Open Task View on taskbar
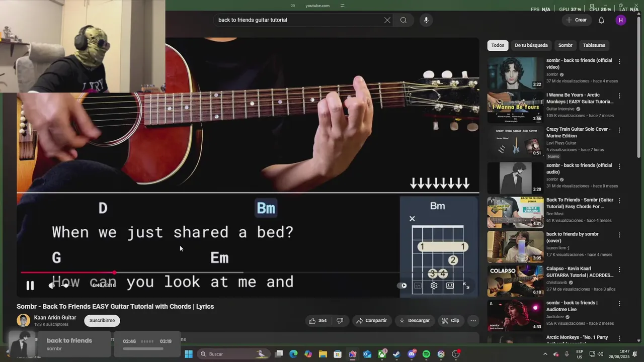This screenshot has width=644, height=362. point(279,354)
